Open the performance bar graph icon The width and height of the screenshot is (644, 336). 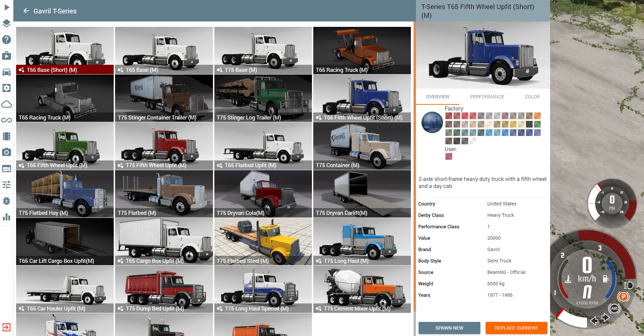pos(6,217)
